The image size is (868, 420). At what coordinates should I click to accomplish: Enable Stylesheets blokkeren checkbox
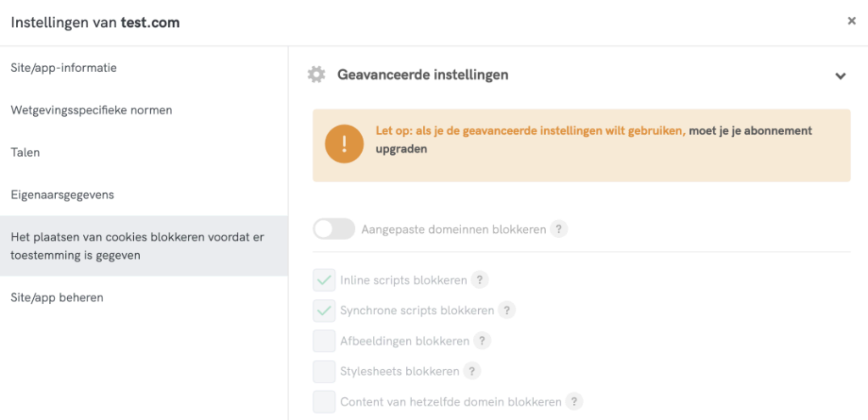pos(324,372)
